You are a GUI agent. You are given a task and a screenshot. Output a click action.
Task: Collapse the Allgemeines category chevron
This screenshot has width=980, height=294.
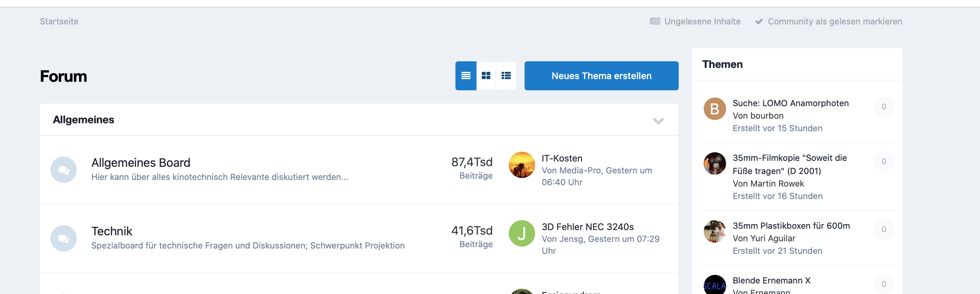coord(658,121)
